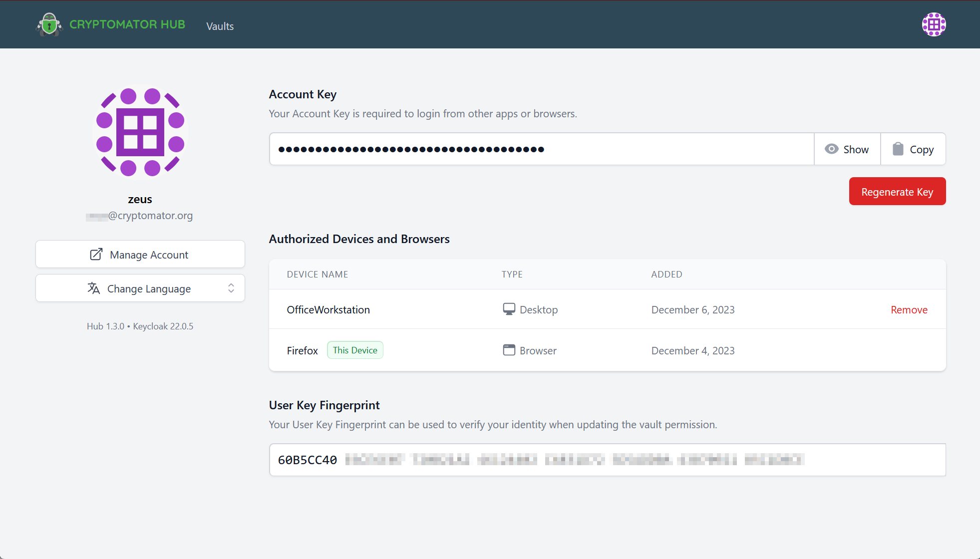The height and width of the screenshot is (559, 980).
Task: Copy the account key to clipboard
Action: click(913, 149)
